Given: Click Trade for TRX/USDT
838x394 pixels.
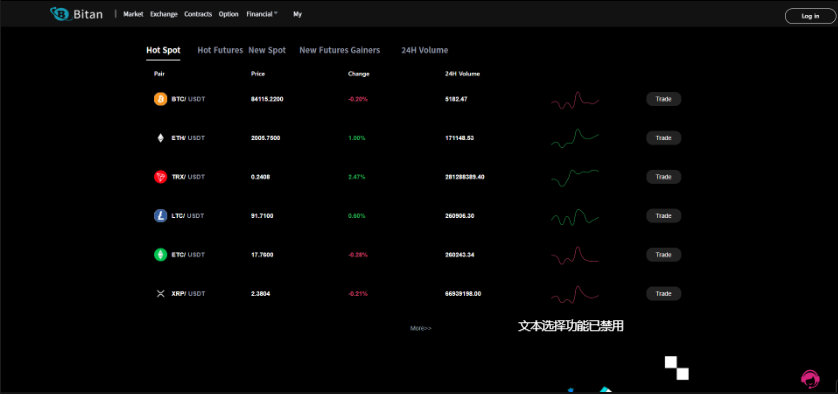Looking at the screenshot, I should coord(664,177).
